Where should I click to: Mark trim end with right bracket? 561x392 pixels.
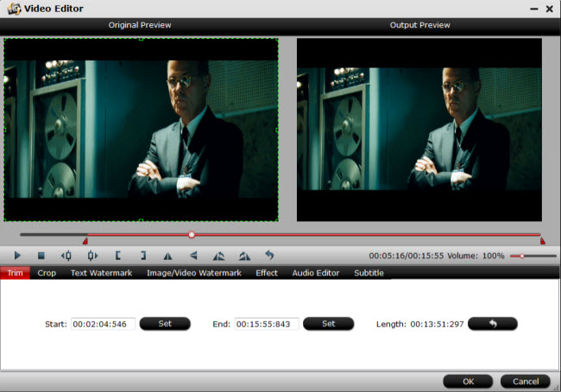pos(142,256)
